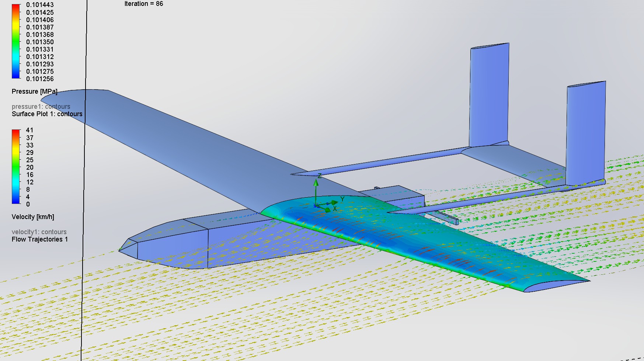Click the 'pressure1: contours' label
The image size is (644, 361).
pos(41,107)
